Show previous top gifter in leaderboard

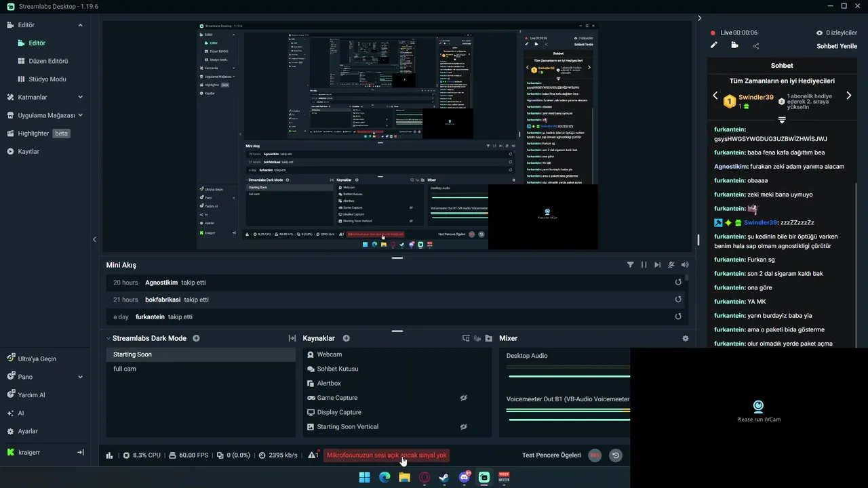715,96
